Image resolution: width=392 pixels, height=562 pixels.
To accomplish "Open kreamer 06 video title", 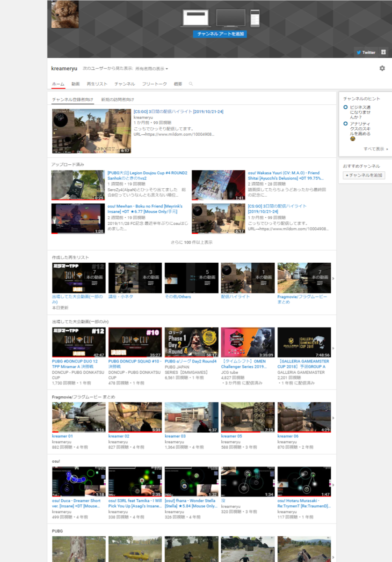I will tap(288, 436).
